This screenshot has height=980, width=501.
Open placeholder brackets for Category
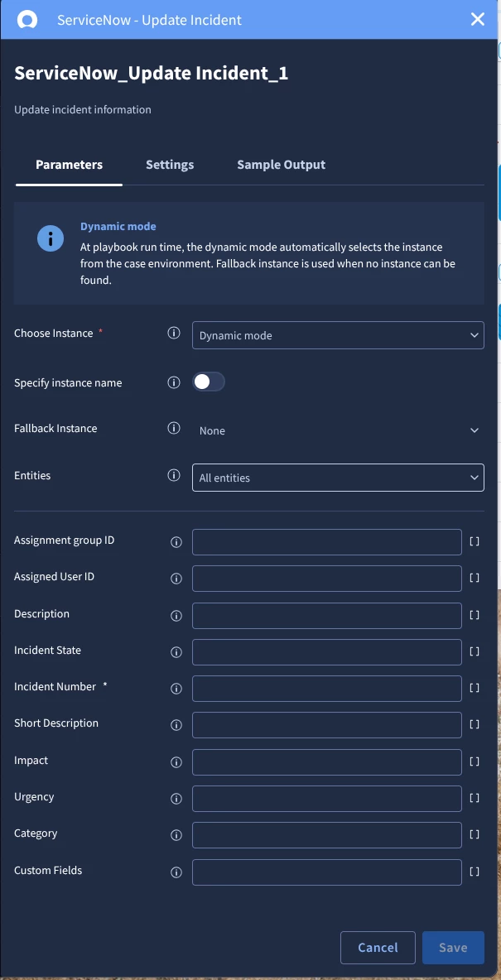point(475,834)
